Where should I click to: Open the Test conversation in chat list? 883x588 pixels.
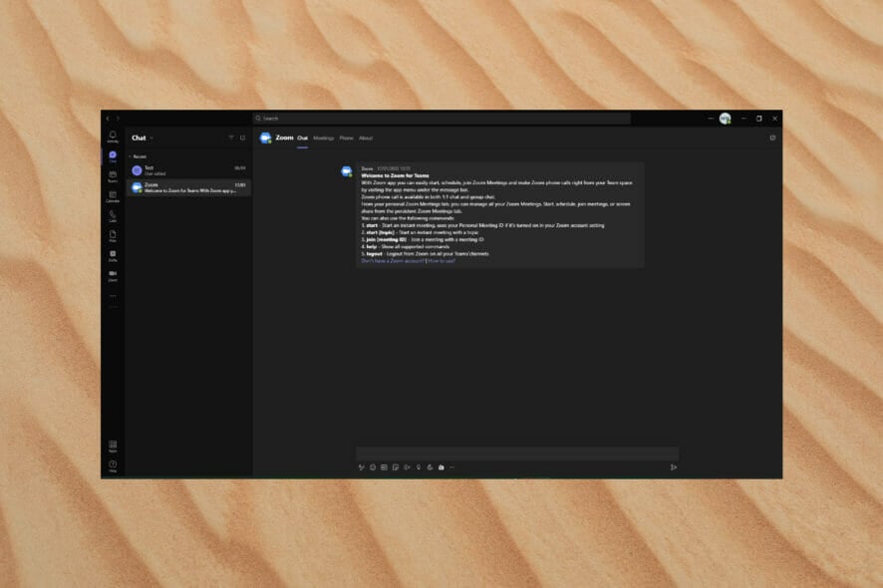[188, 170]
